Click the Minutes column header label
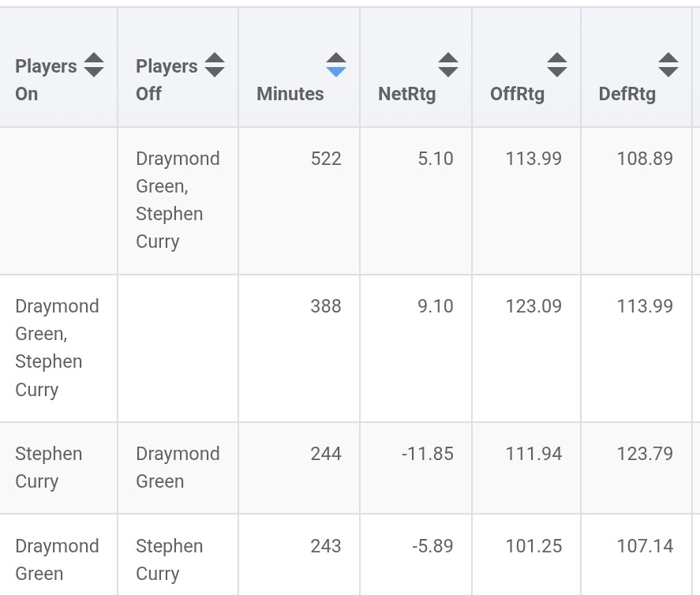 tap(290, 94)
